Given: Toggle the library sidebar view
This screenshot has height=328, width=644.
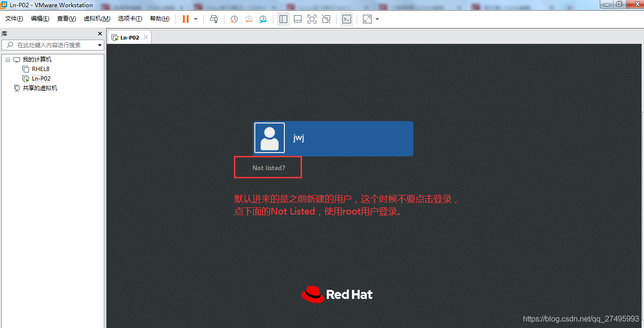Looking at the screenshot, I should click(x=283, y=19).
